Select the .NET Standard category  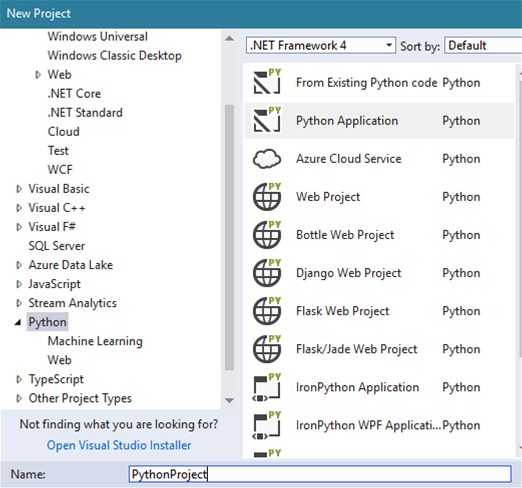pos(85,112)
